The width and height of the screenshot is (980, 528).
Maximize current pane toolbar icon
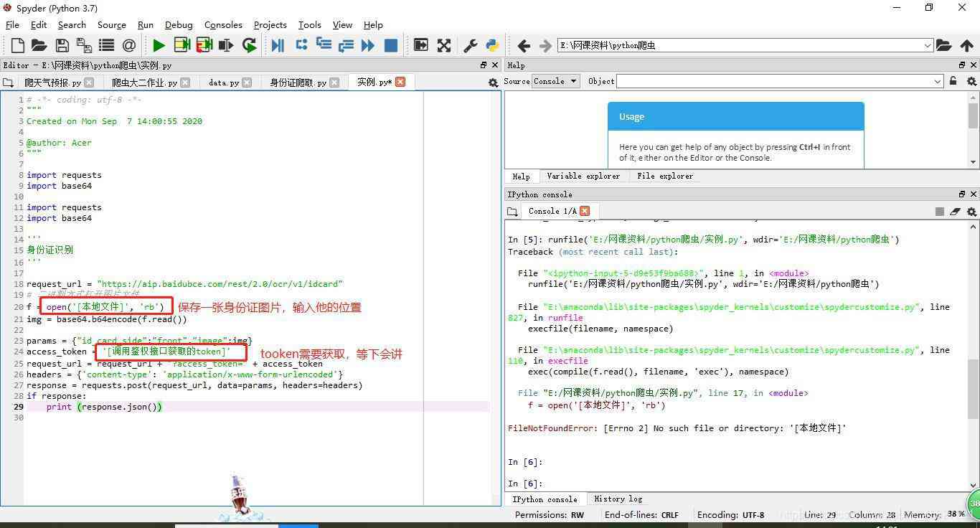coord(420,45)
